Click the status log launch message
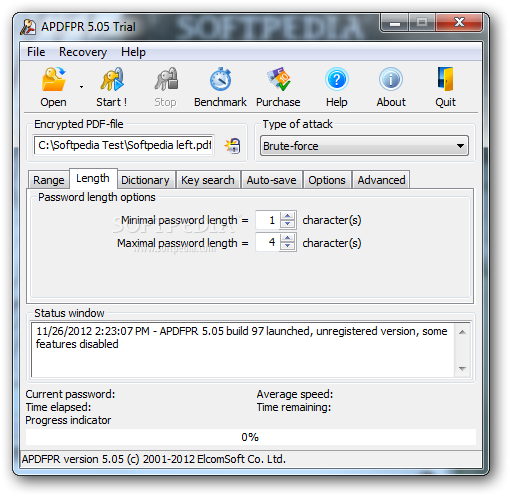 pyautogui.click(x=242, y=337)
